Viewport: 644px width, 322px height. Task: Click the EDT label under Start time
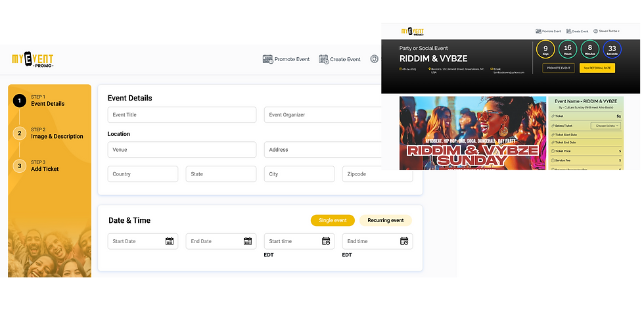(269, 255)
